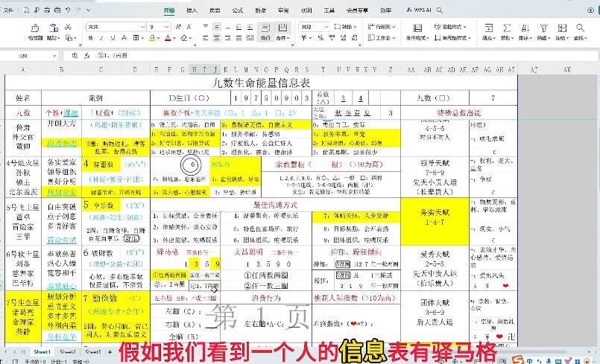Click the insert function fx icon
The width and height of the screenshot is (600, 364).
click(x=87, y=56)
